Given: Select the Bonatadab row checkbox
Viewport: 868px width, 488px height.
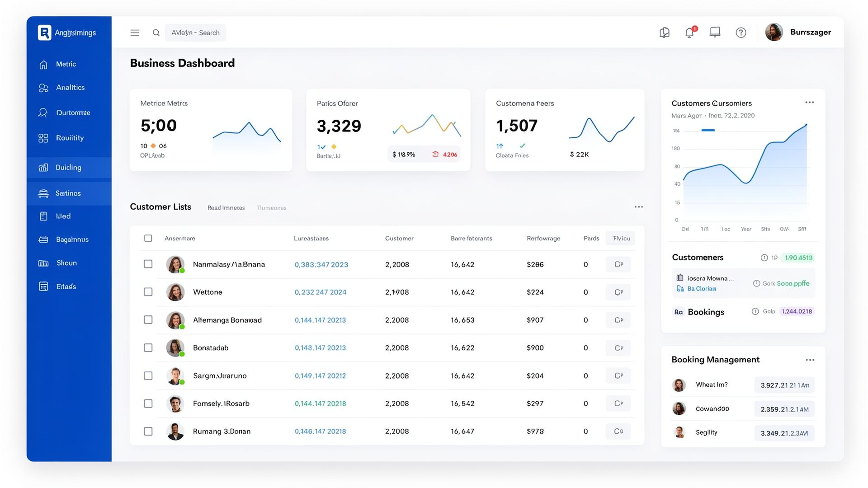Looking at the screenshot, I should [x=148, y=347].
